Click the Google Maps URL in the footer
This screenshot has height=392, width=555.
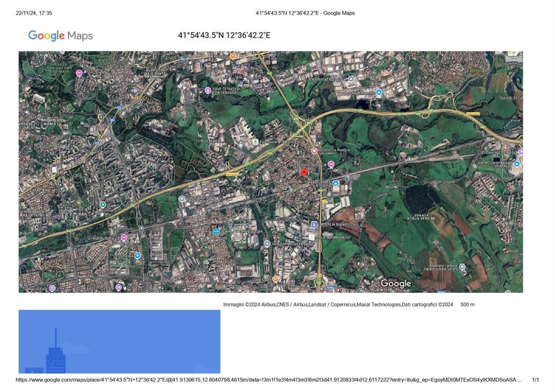[268, 380]
